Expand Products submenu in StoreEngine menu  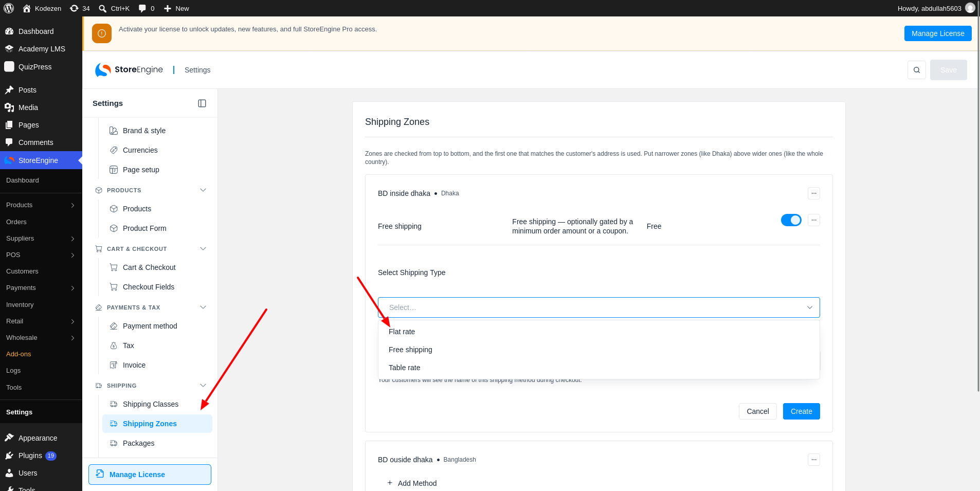click(72, 205)
